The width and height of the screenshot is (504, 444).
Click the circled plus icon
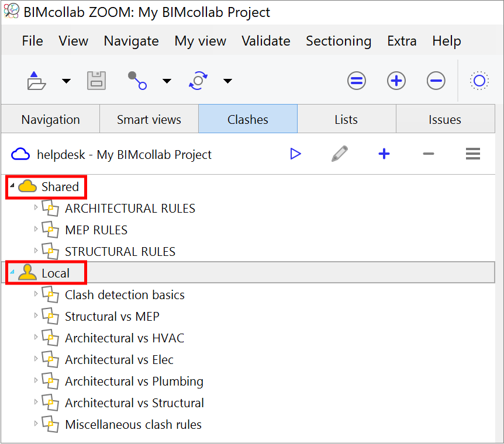click(396, 81)
